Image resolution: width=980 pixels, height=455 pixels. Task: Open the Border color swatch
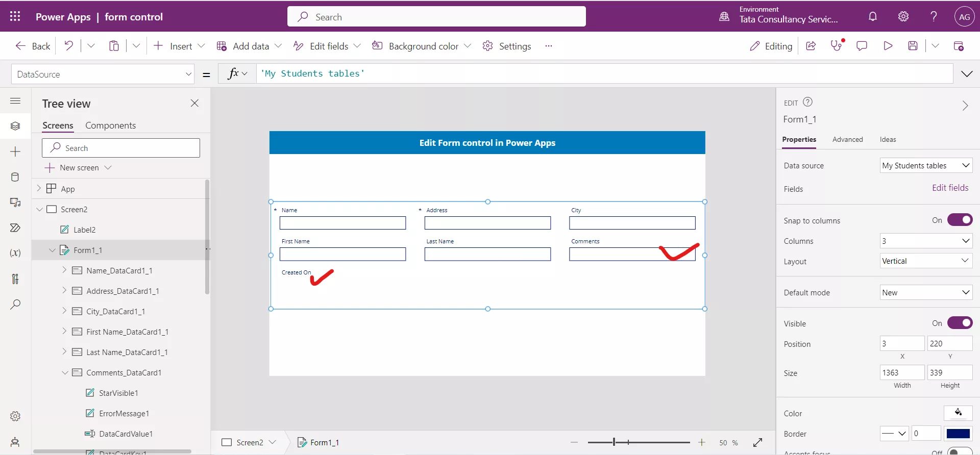958,434
